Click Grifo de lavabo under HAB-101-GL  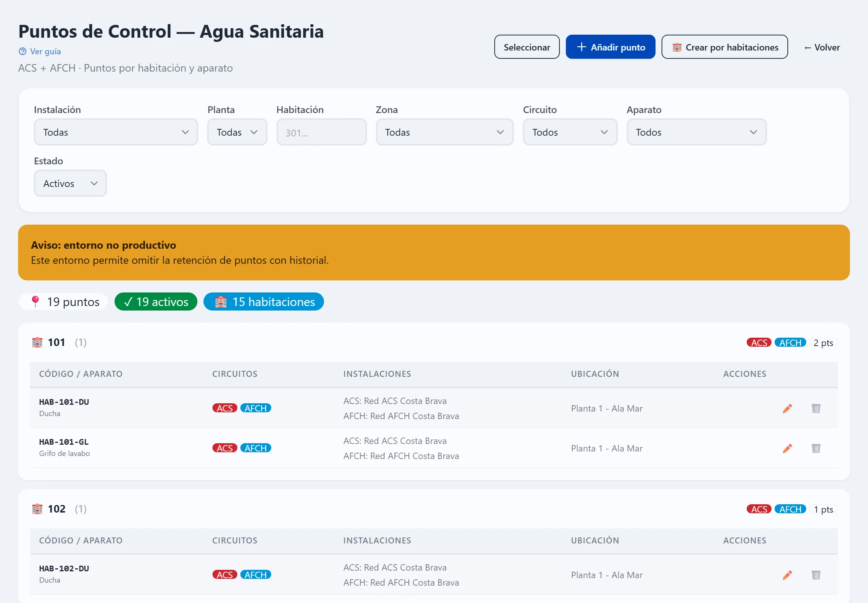64,454
